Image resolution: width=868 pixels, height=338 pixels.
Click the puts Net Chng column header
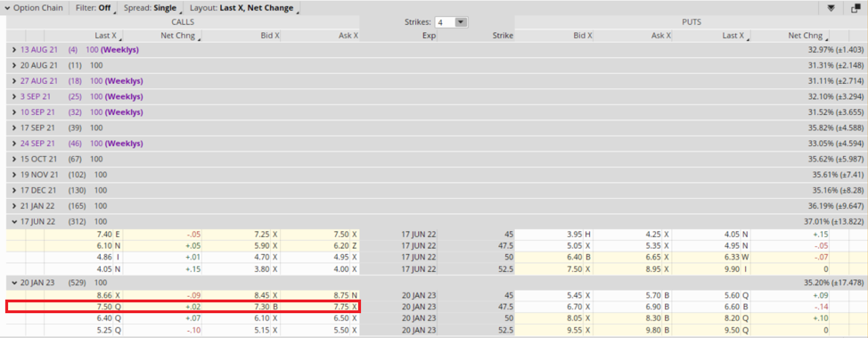pos(805,36)
